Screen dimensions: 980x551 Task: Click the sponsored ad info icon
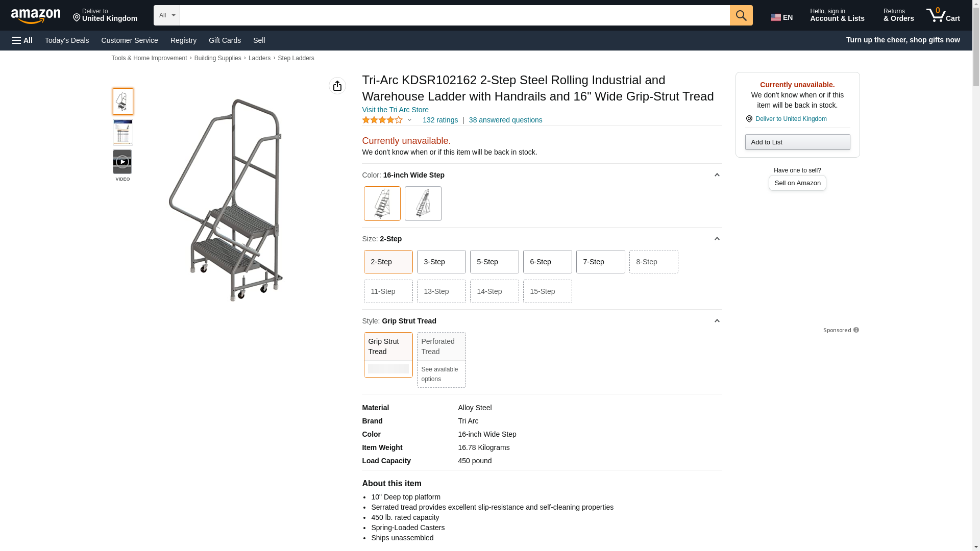click(x=856, y=330)
